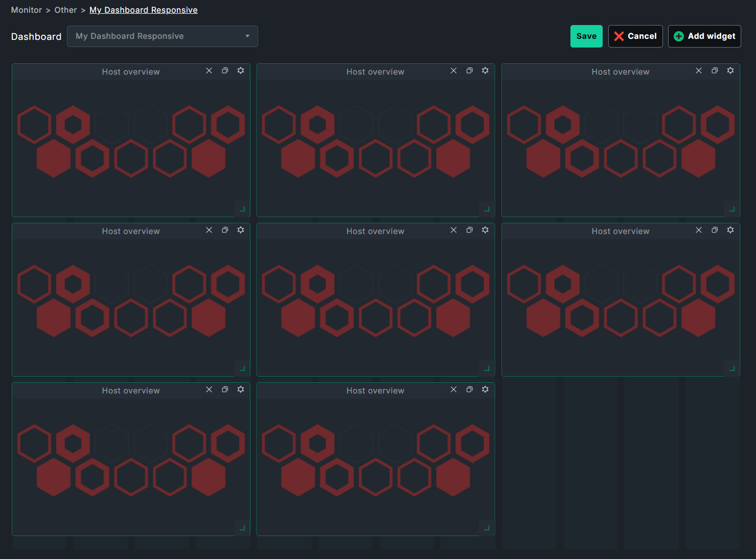The height and width of the screenshot is (559, 756).
Task: Open settings gear of bottom-middle Host overview widget
Action: pyautogui.click(x=485, y=389)
